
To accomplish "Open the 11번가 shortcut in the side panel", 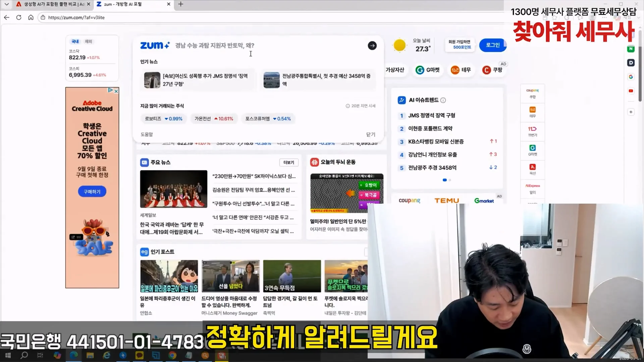I will tap(532, 131).
